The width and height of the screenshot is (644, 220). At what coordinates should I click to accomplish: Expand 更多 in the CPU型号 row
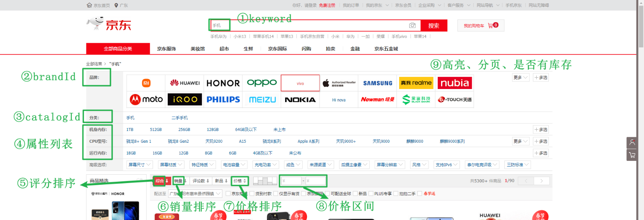click(521, 141)
